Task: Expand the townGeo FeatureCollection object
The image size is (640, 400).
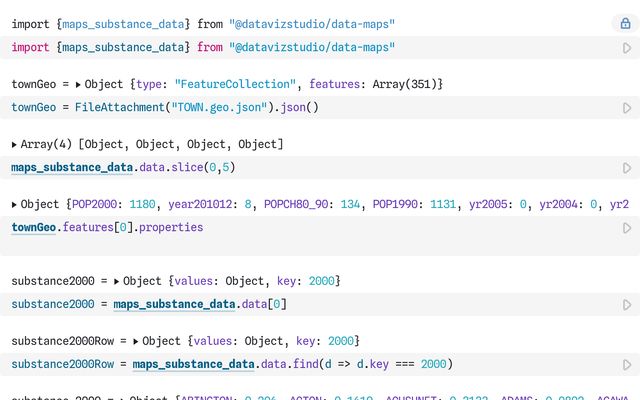Action: click(78, 85)
